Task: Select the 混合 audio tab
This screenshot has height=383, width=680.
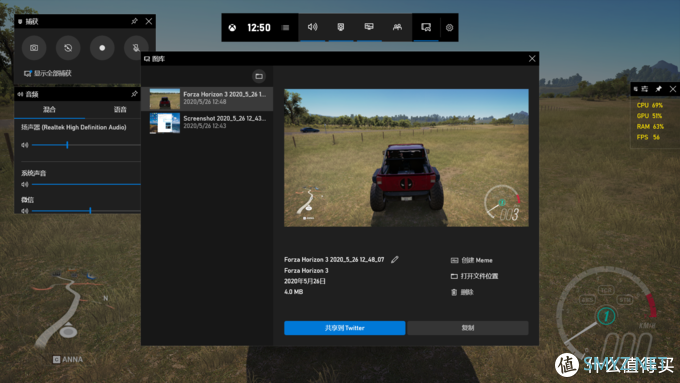Action: [49, 109]
